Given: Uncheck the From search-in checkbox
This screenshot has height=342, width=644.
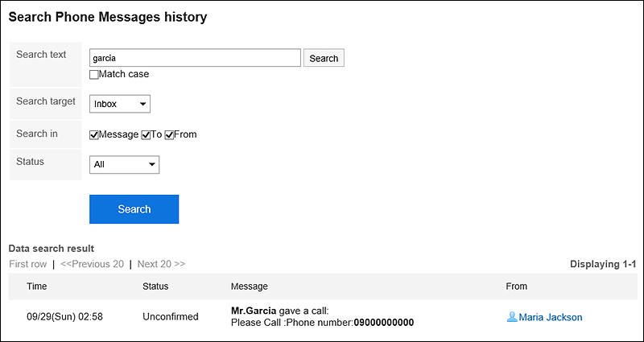Looking at the screenshot, I should 169,135.
